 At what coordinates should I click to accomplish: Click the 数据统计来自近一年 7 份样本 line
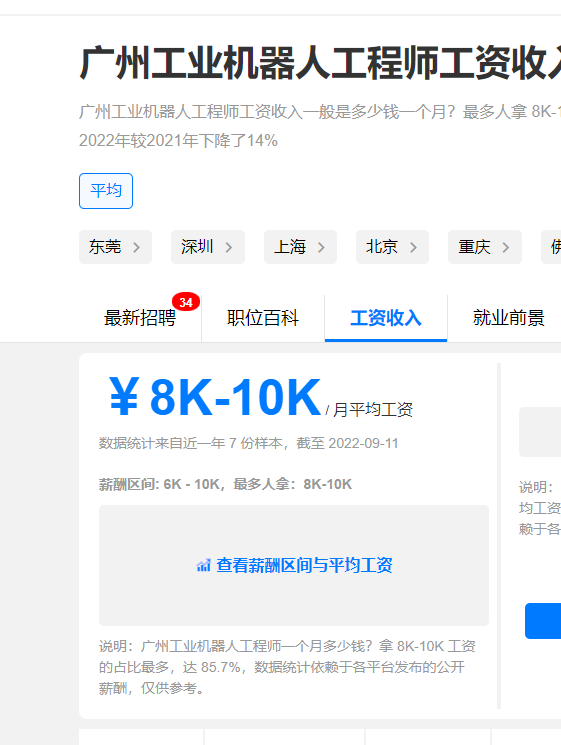tap(248, 443)
